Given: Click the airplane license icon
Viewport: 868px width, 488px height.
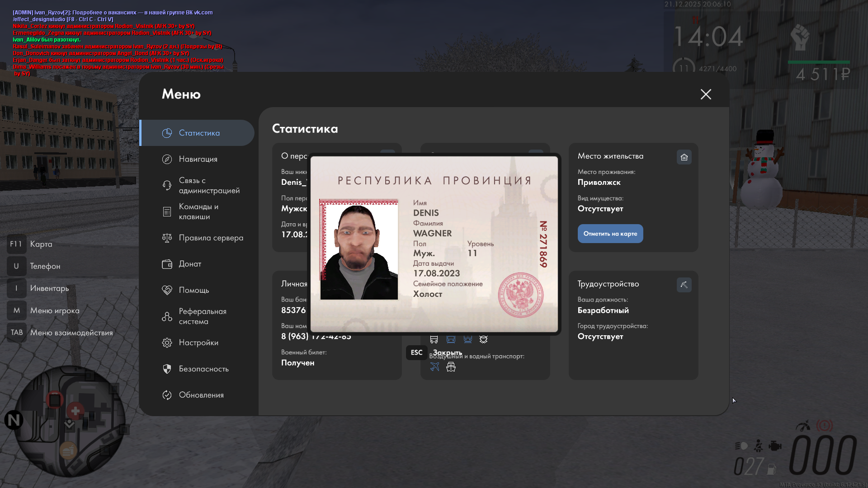Looking at the screenshot, I should 434,367.
